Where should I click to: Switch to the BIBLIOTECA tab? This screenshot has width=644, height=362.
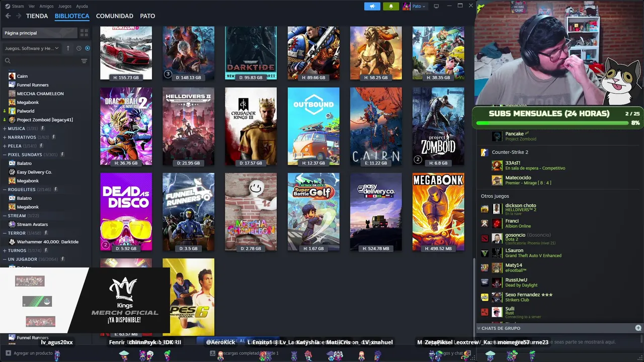(x=72, y=16)
